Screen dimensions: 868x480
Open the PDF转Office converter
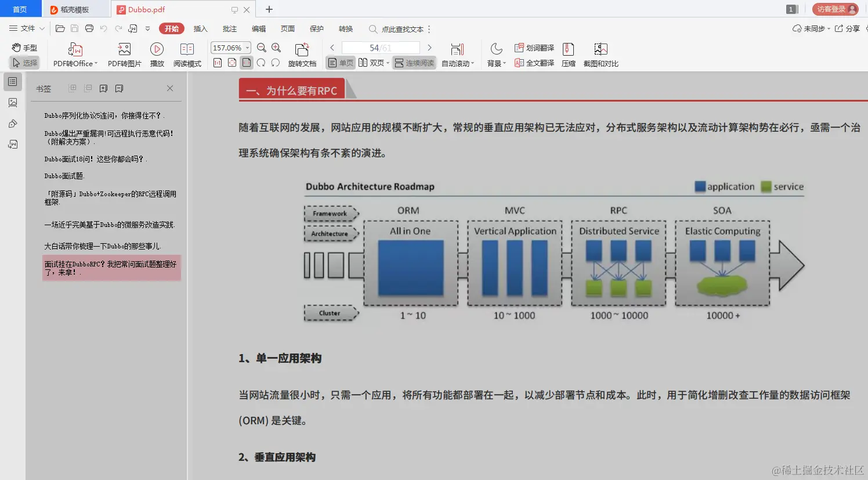pyautogui.click(x=73, y=54)
